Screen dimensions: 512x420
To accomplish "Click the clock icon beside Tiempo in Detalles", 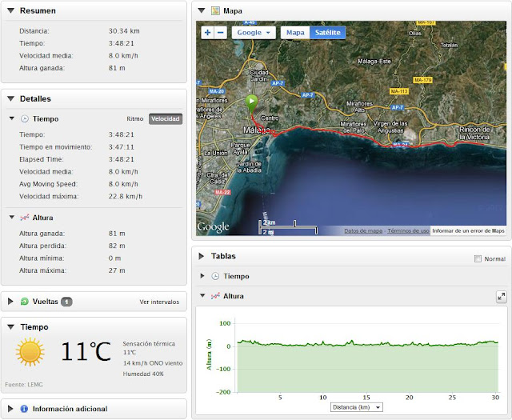I will tap(25, 119).
